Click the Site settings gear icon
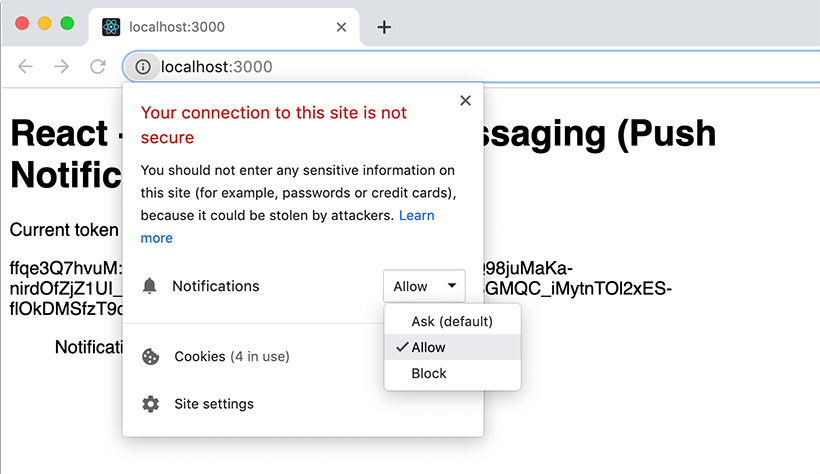Screen dimensions: 820x474 150,404
